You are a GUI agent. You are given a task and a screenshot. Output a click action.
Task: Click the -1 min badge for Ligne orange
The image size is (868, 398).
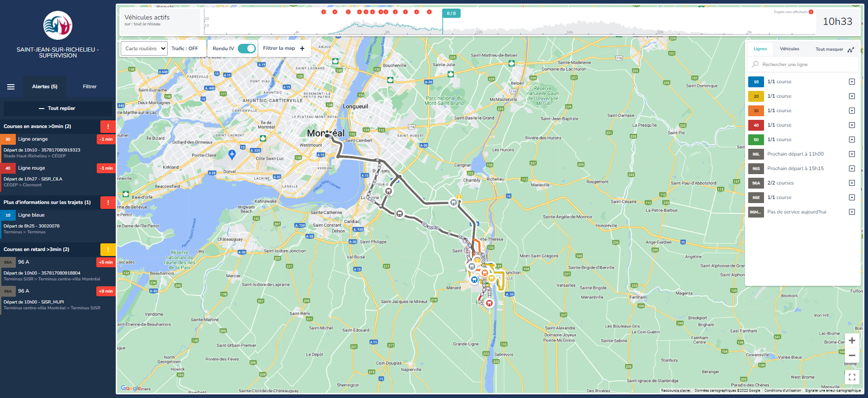[106, 139]
